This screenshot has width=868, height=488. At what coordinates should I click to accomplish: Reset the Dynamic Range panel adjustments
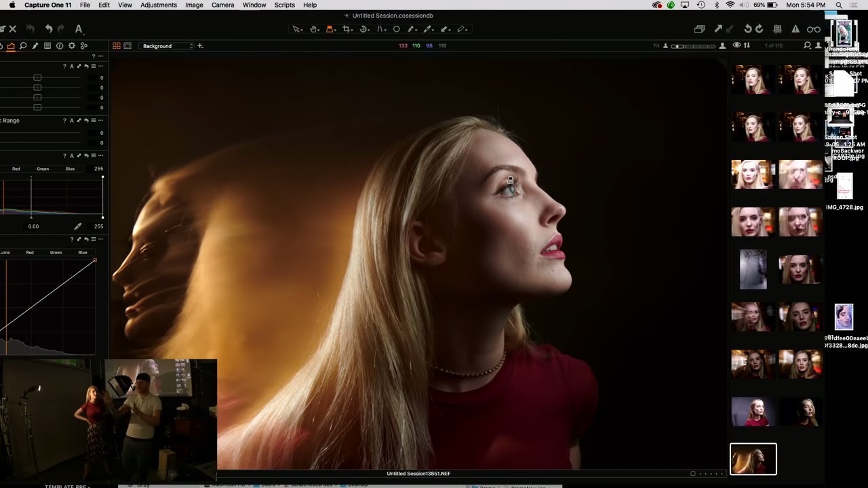pyautogui.click(x=86, y=121)
